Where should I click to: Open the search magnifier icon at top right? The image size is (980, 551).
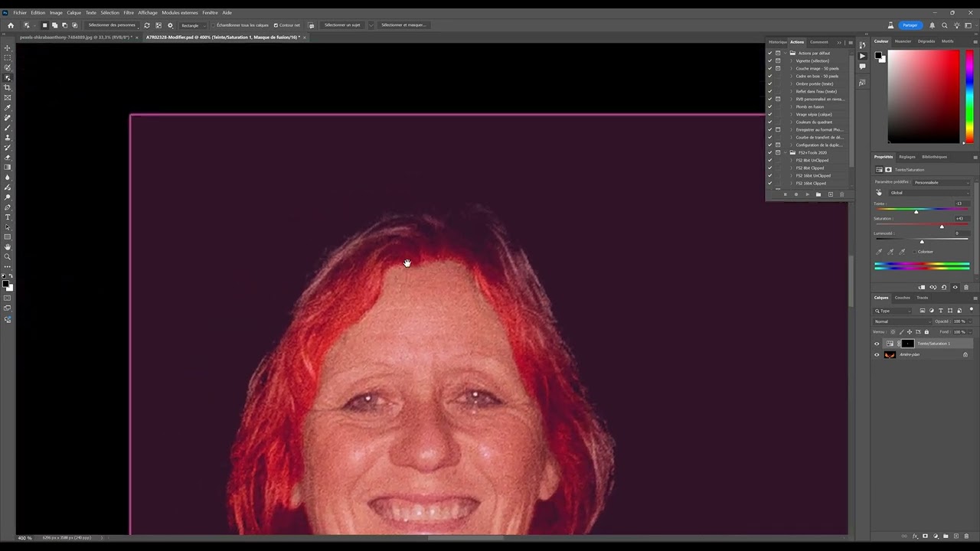point(945,25)
